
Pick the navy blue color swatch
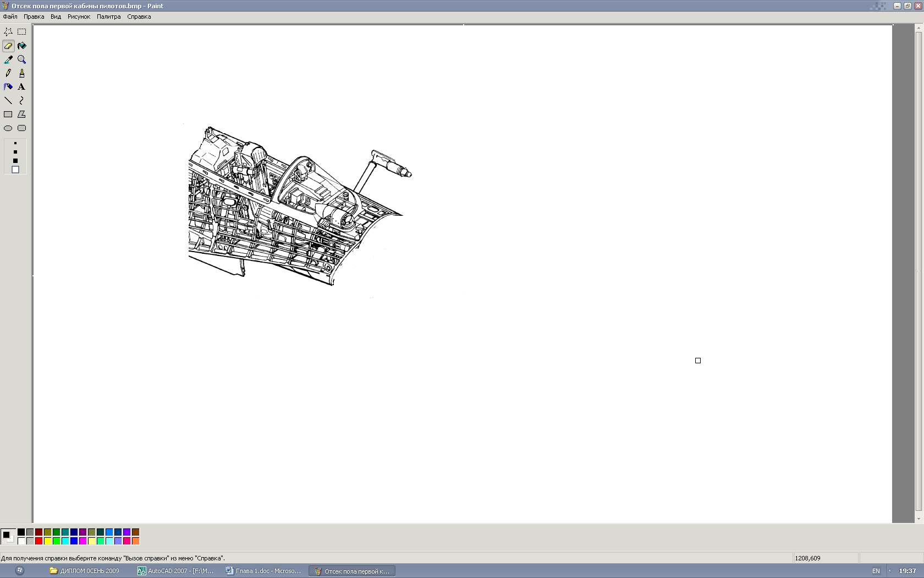[x=74, y=532]
